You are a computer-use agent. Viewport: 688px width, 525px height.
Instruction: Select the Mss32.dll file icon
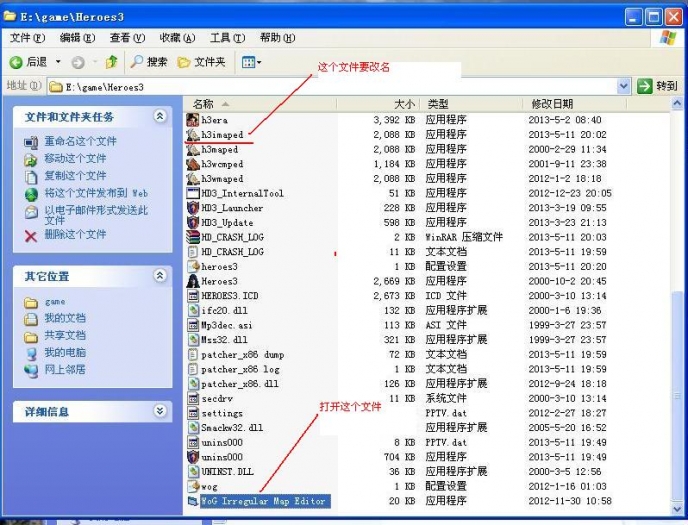coord(193,340)
